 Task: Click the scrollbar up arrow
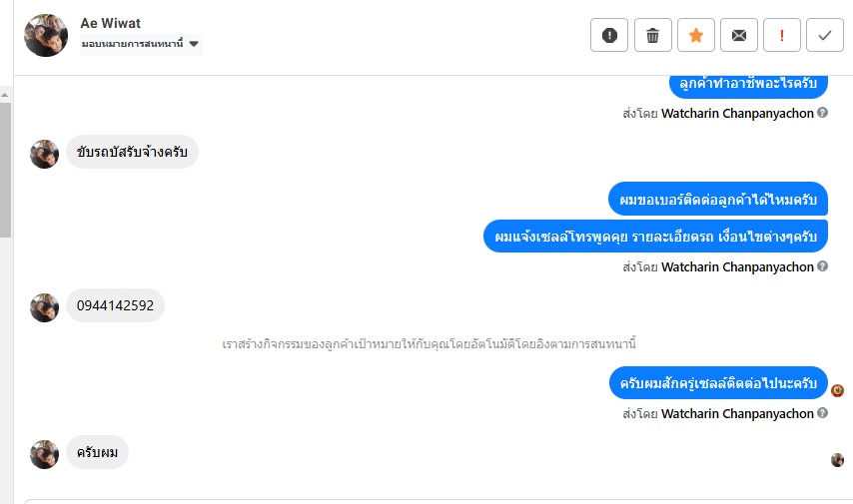(x=6, y=94)
